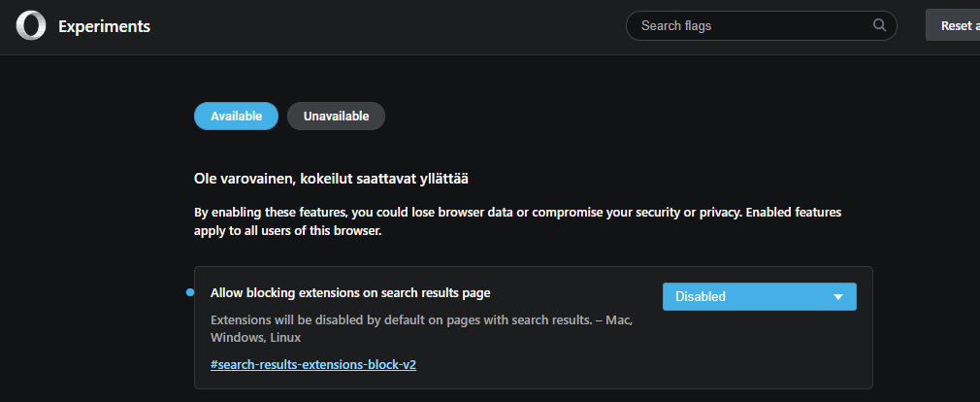Click the 'Allow blocking extensions on search results page' title
The width and height of the screenshot is (980, 402).
tap(350, 292)
